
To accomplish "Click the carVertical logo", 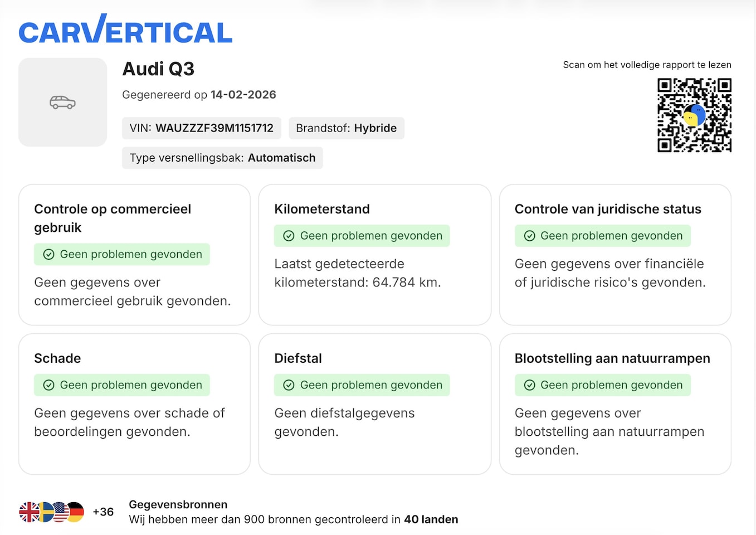I will [x=125, y=31].
